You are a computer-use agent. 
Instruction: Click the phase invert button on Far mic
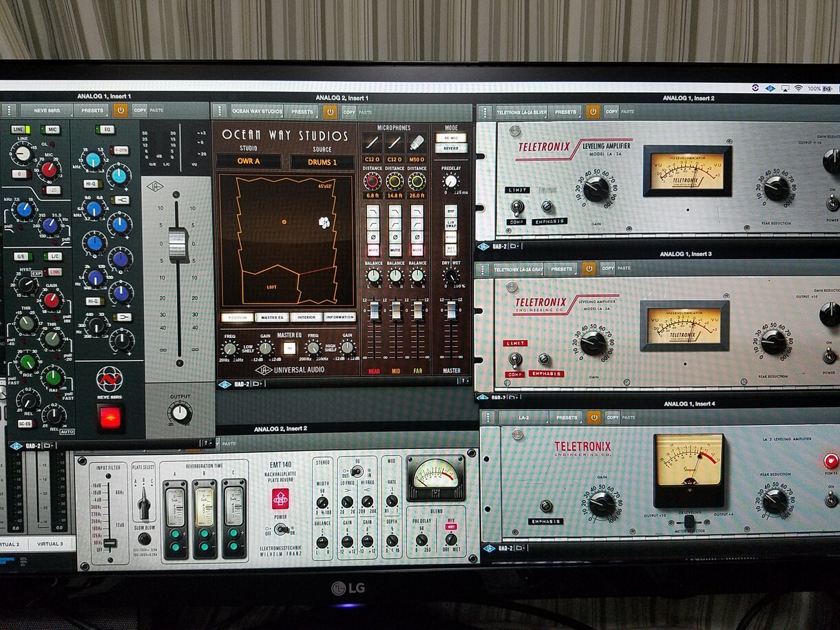(417, 238)
